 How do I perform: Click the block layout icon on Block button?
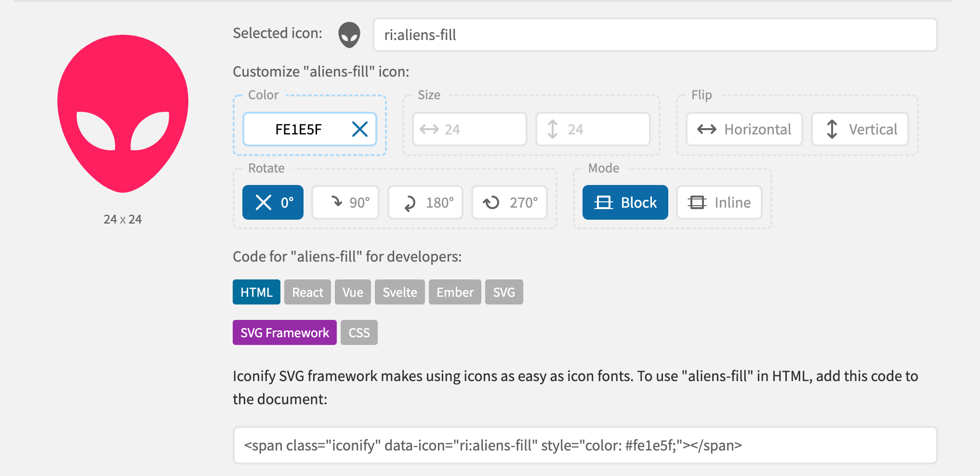(604, 202)
